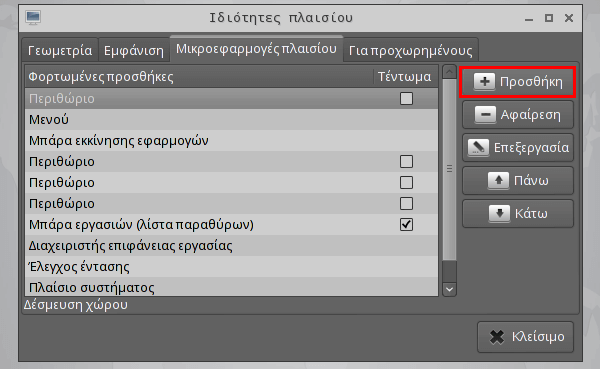Click the scrollbar down arrow

pos(449,289)
